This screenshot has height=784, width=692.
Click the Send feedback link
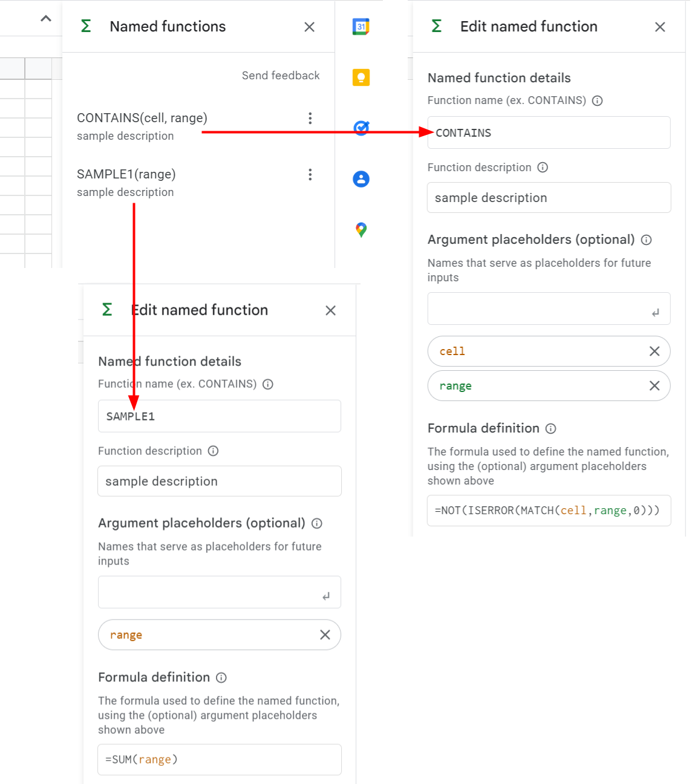(281, 76)
